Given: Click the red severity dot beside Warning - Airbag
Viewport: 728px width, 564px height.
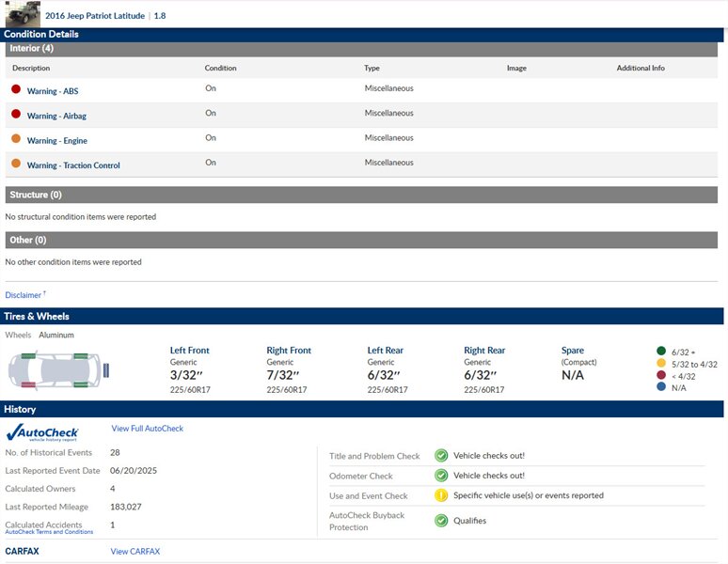Looking at the screenshot, I should (16, 114).
